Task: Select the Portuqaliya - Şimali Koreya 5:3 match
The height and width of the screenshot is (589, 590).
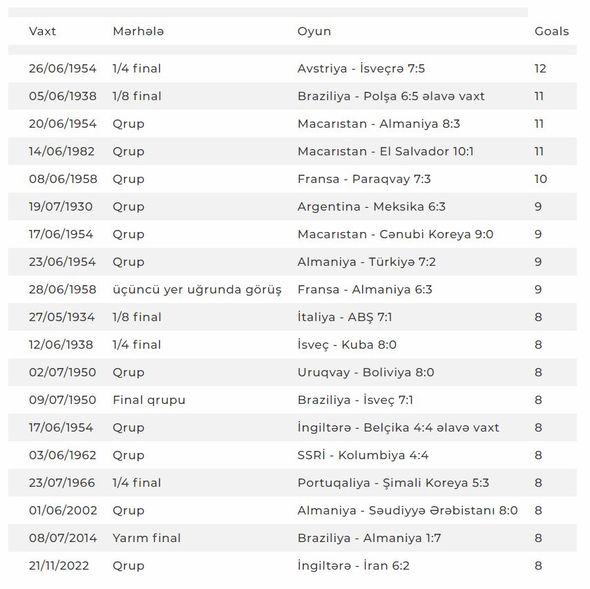Action: click(393, 483)
